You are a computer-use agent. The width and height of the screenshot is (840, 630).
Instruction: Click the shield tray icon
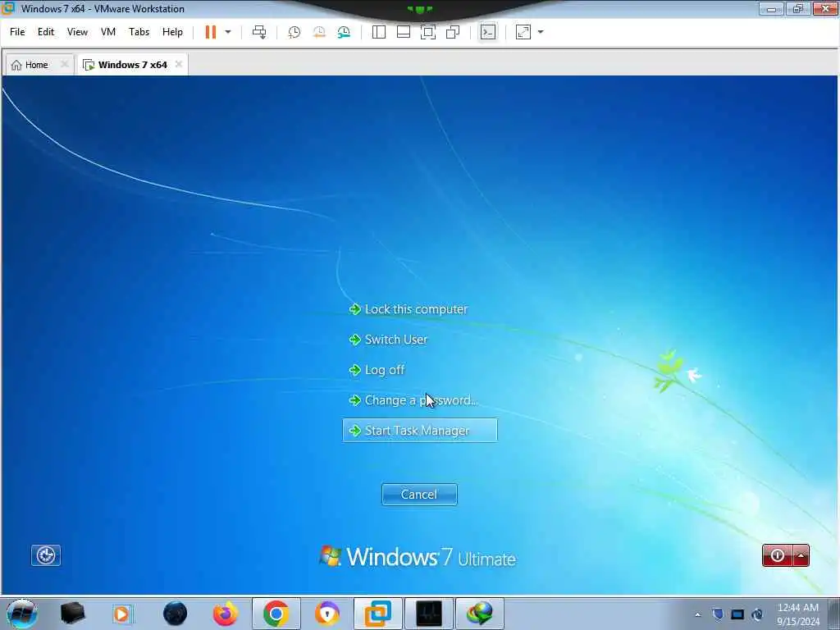pyautogui.click(x=718, y=614)
